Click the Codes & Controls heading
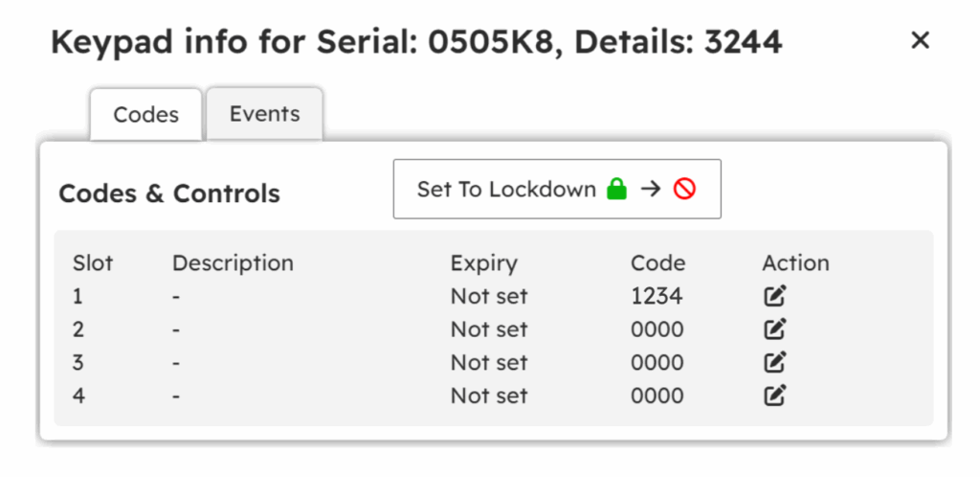 pyautogui.click(x=169, y=193)
